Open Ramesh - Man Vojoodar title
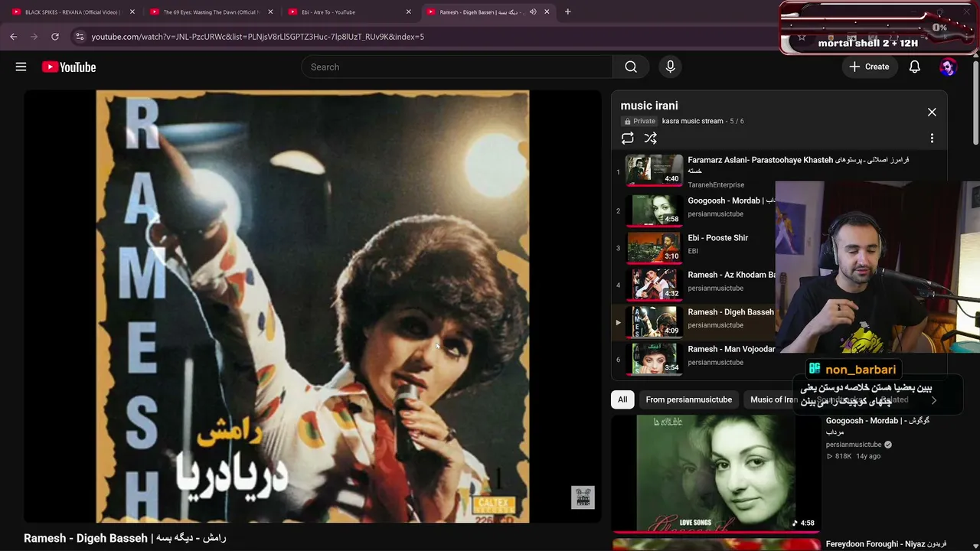This screenshot has width=980, height=551. [731, 349]
